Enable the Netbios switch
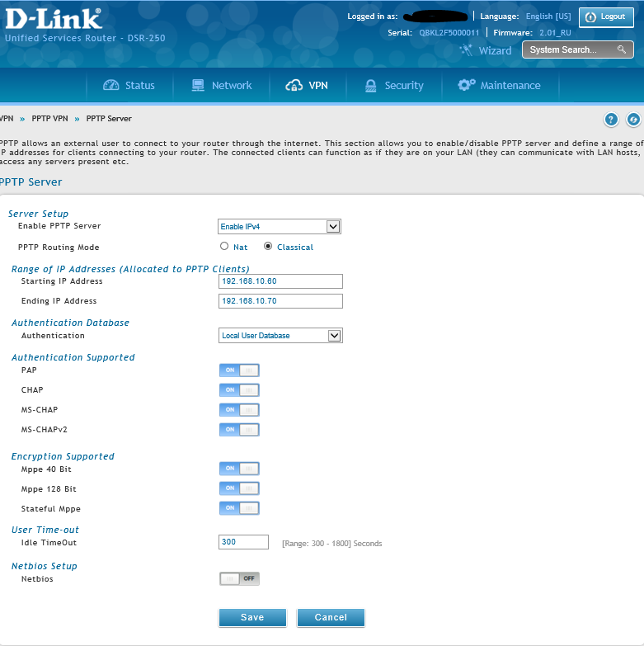The height and width of the screenshot is (646, 644). pyautogui.click(x=239, y=578)
